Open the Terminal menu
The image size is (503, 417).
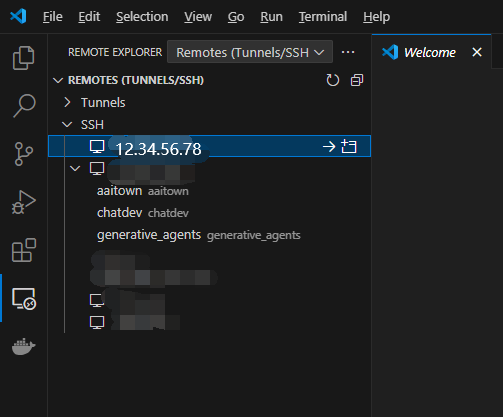pyautogui.click(x=323, y=16)
